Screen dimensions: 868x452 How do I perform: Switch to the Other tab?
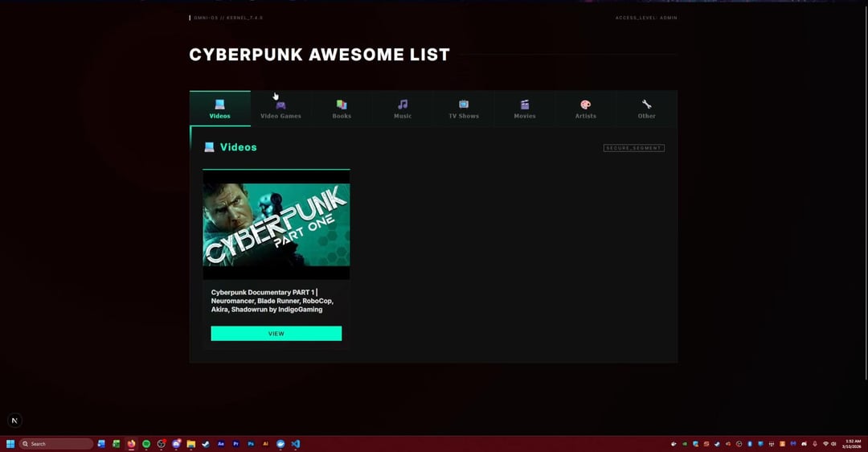coord(646,109)
